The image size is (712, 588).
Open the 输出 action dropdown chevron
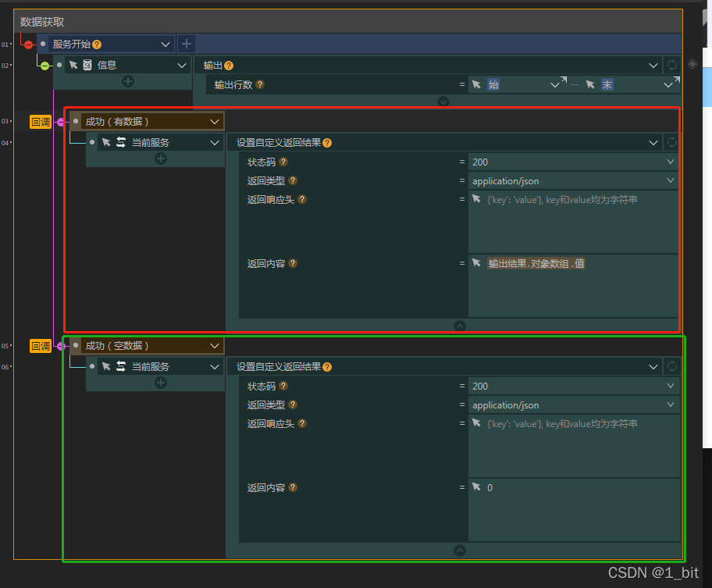(x=653, y=66)
